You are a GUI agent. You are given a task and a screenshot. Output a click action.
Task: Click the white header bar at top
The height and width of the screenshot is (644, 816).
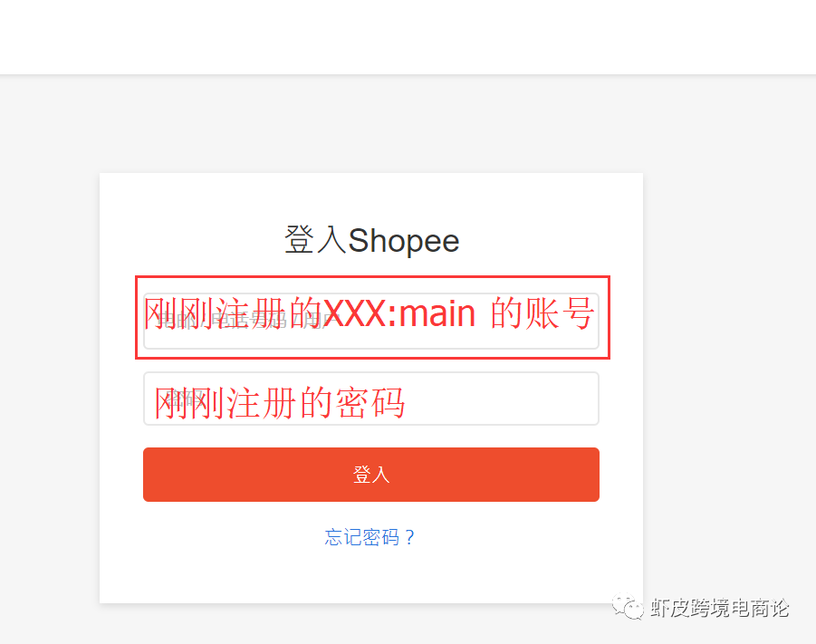(x=408, y=36)
